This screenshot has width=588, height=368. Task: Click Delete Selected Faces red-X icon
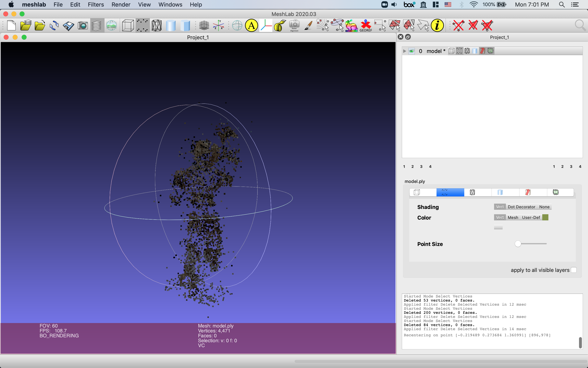point(473,25)
